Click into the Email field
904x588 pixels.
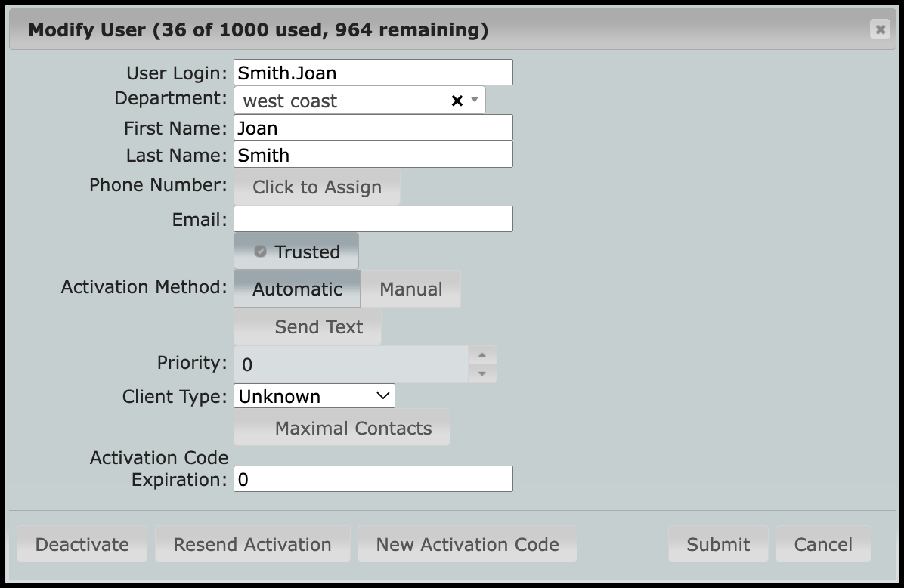373,219
